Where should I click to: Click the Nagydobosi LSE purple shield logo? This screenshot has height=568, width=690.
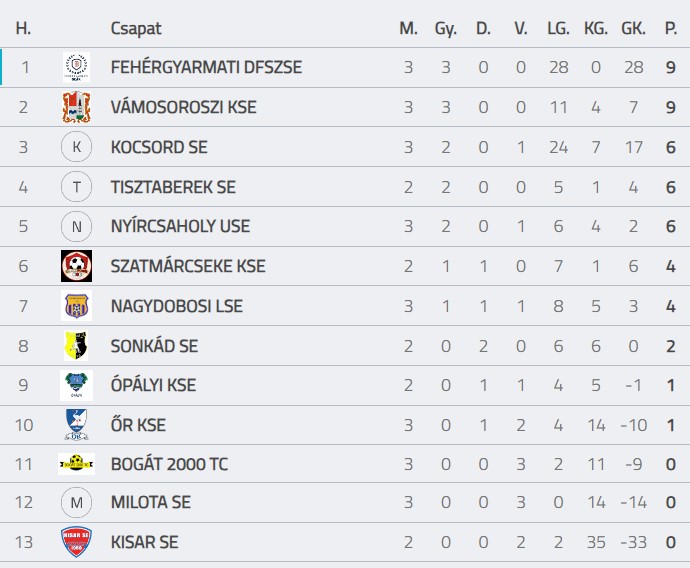click(77, 306)
